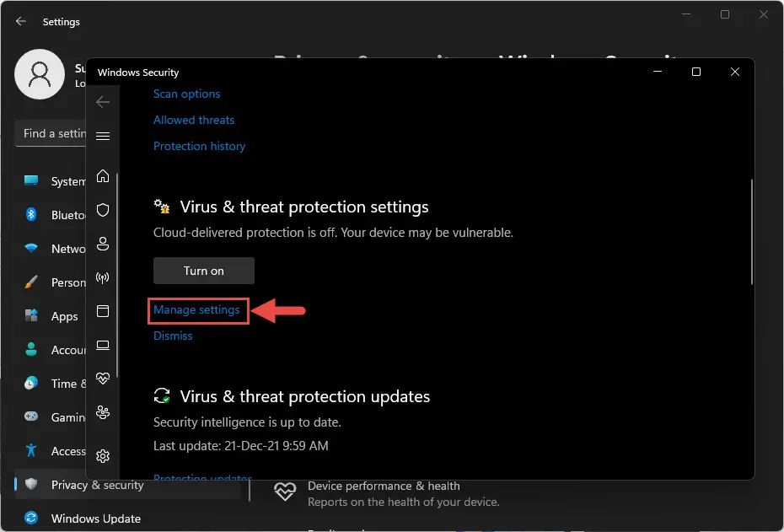The image size is (784, 532).
Task: Click the System monitor icon in Settings
Action: (31, 180)
